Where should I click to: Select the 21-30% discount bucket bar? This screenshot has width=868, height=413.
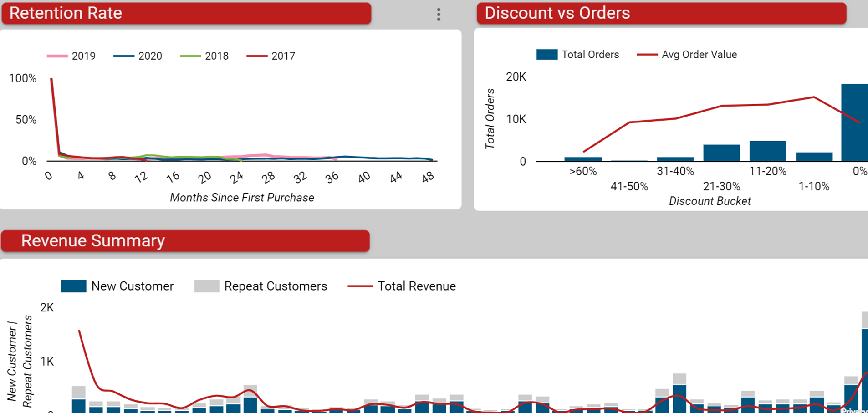pos(721,153)
